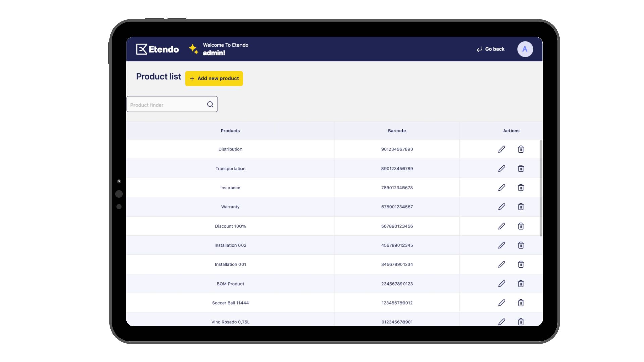This screenshot has width=644, height=362.
Task: Edit the Warranty product
Action: click(x=502, y=207)
